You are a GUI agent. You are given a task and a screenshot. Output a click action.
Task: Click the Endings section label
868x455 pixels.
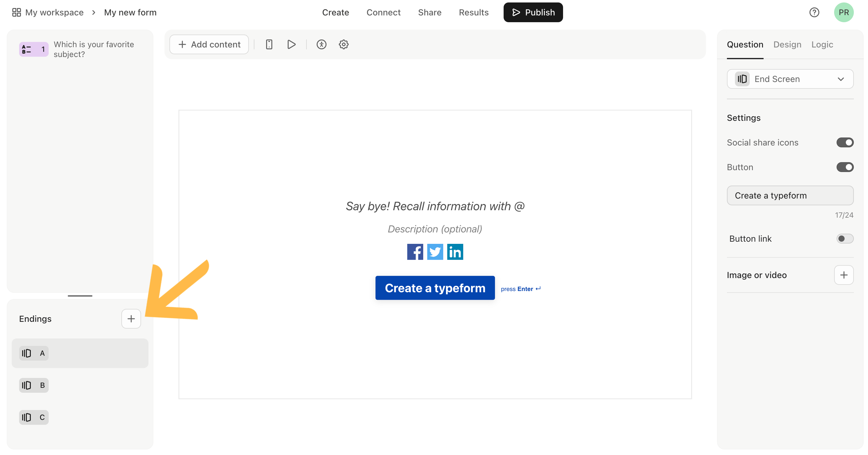coord(35,319)
